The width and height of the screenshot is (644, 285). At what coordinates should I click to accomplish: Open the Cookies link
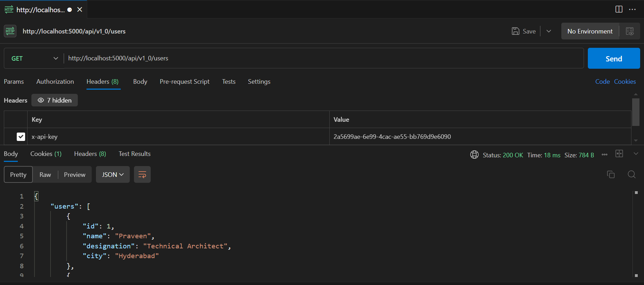625,82
